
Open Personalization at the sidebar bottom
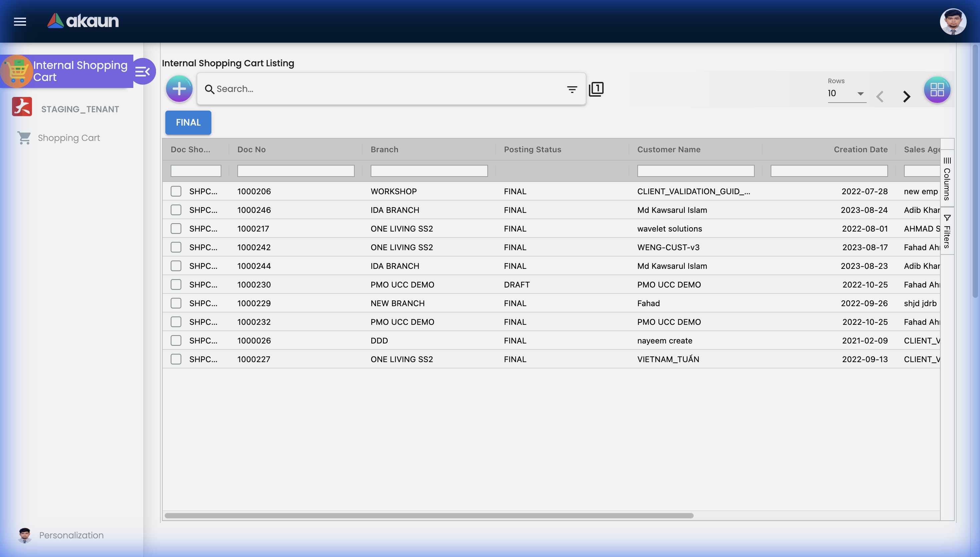click(71, 535)
